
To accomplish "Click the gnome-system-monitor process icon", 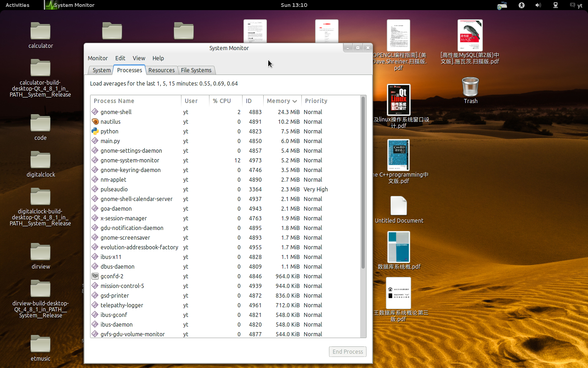I will pyautogui.click(x=95, y=160).
